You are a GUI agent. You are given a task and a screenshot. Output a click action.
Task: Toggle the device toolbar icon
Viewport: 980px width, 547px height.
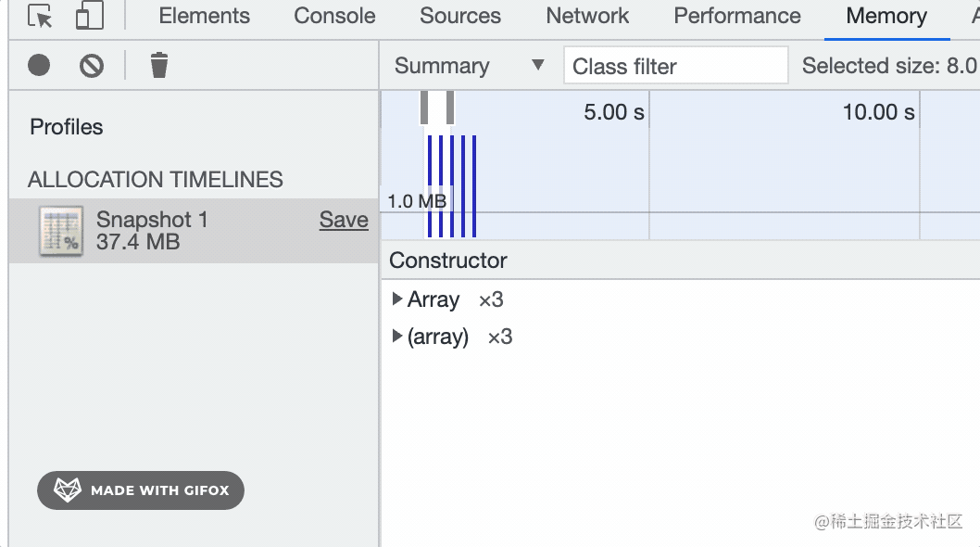pos(89,16)
